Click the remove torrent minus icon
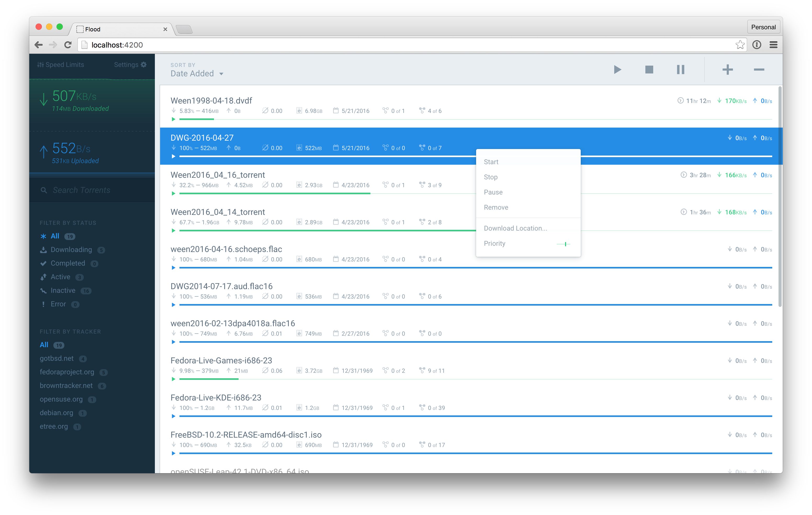 (x=759, y=70)
